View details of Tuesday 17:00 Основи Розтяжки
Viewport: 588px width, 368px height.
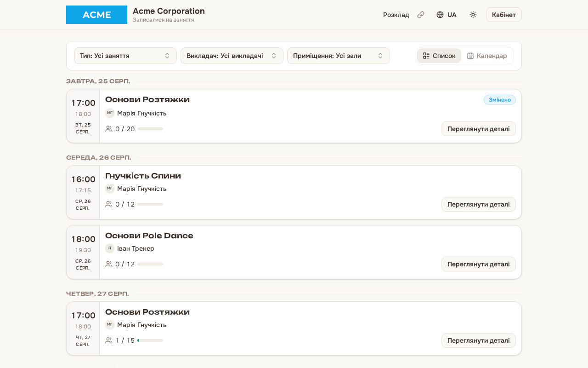click(479, 129)
